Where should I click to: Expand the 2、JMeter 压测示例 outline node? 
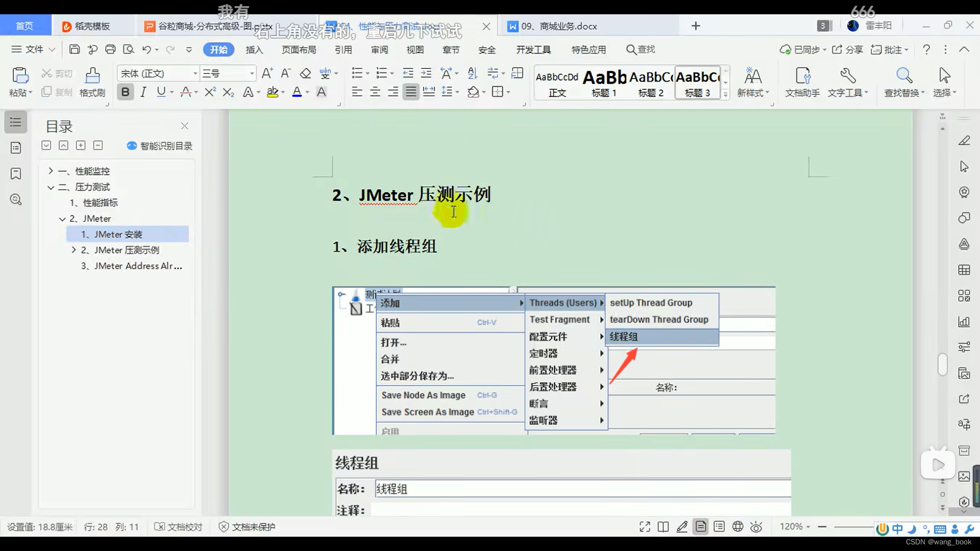[73, 250]
